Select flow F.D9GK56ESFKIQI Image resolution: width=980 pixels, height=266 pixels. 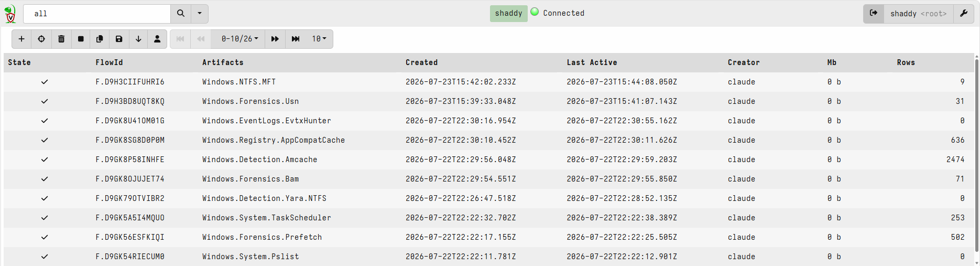coord(130,237)
